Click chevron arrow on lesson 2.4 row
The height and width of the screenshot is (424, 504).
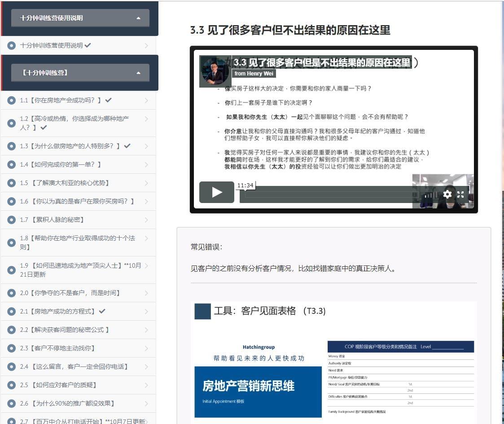point(146,367)
